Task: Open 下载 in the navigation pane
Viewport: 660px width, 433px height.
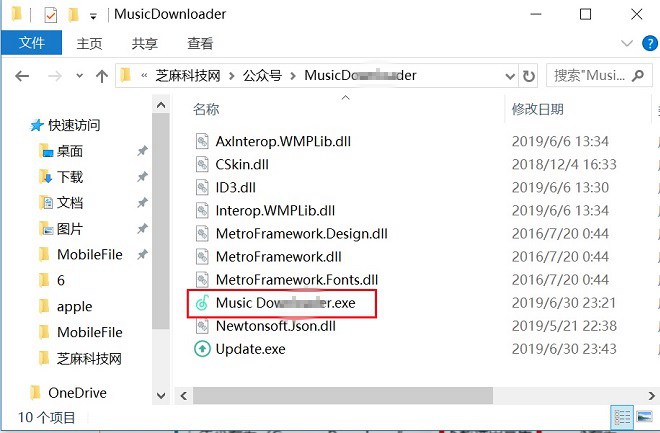Action: tap(70, 177)
